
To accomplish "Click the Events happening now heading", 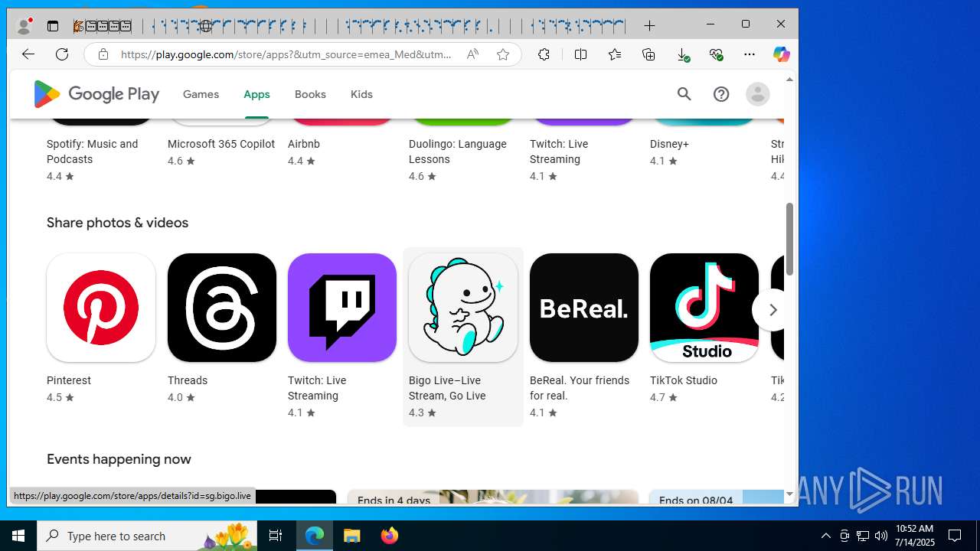I will click(x=119, y=459).
